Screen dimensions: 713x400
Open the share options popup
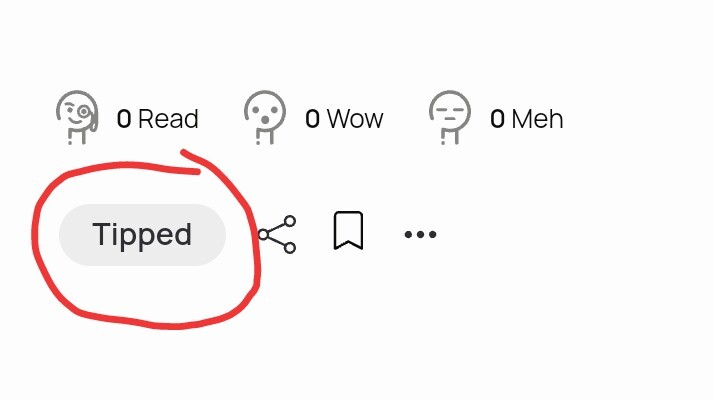(x=277, y=235)
